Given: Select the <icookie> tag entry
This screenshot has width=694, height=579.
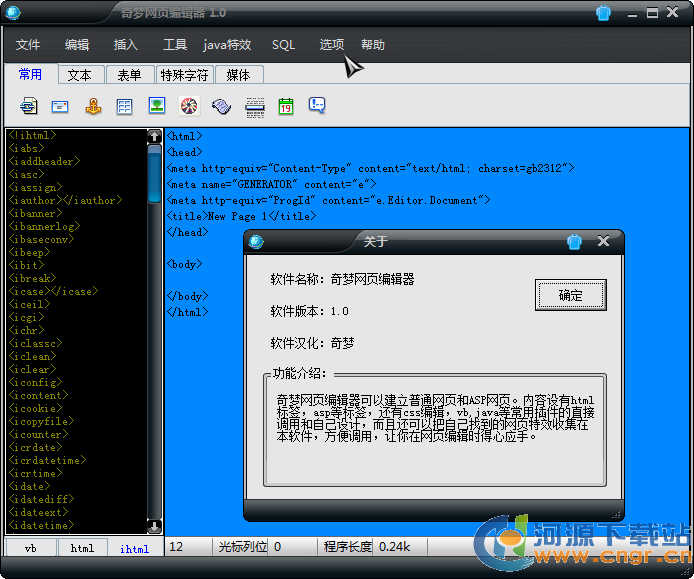Looking at the screenshot, I should [35, 408].
